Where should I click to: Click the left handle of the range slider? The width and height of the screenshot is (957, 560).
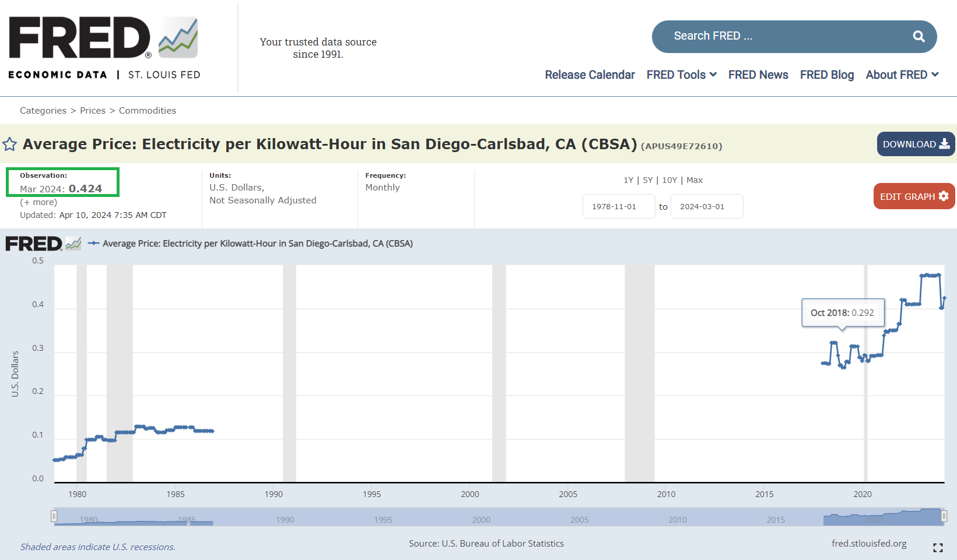pos(54,516)
